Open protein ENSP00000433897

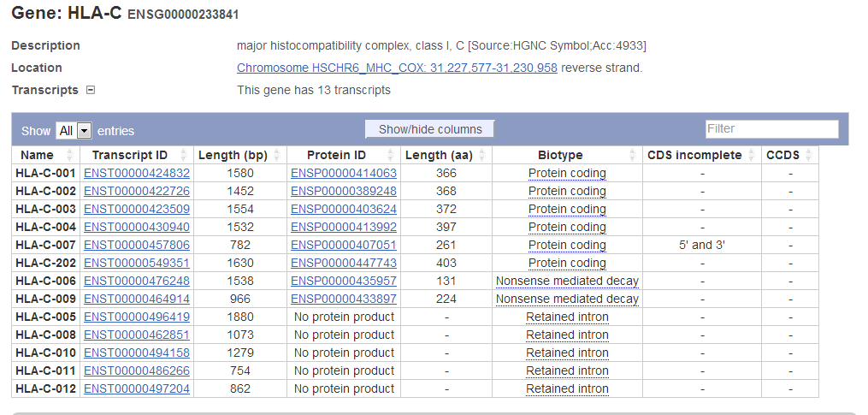[344, 299]
